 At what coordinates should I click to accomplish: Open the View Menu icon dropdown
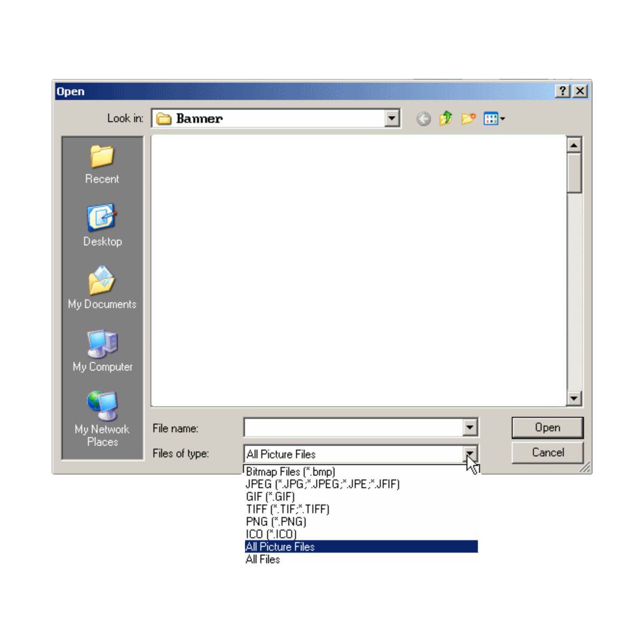coord(494,119)
